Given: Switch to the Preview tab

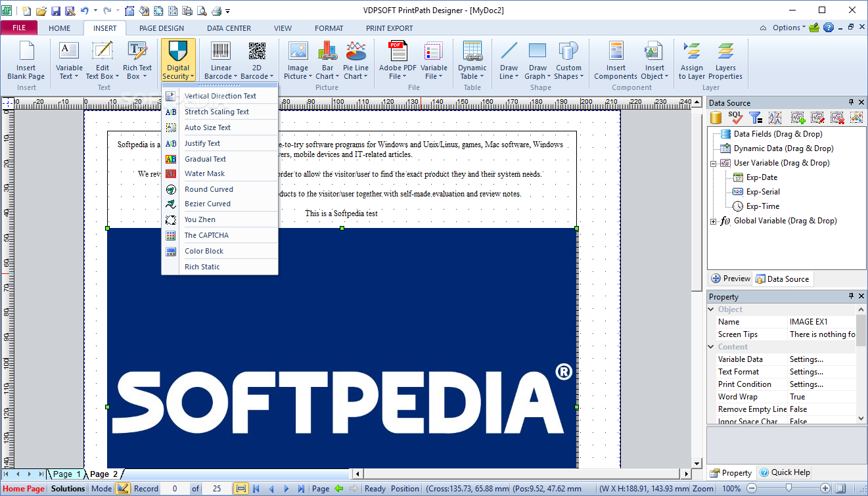Looking at the screenshot, I should tap(731, 279).
